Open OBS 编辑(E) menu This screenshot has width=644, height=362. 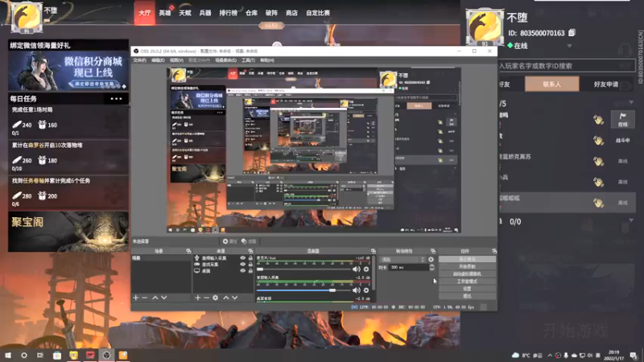[158, 60]
